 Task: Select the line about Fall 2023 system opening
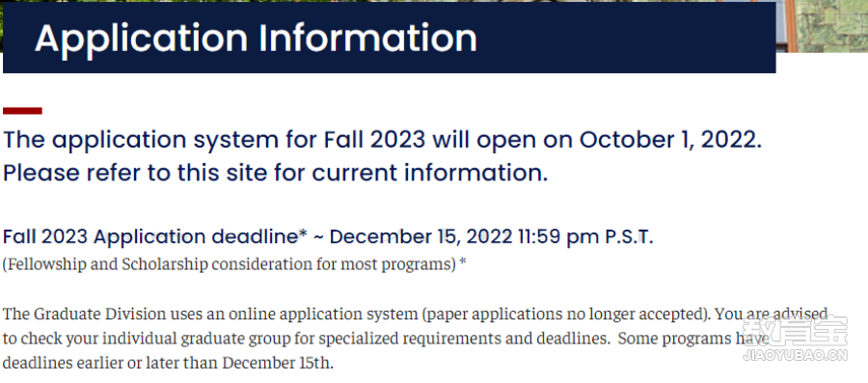point(383,140)
